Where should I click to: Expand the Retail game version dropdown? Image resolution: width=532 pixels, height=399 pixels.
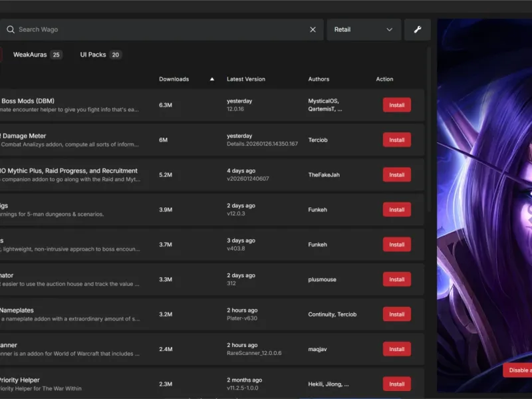click(364, 29)
